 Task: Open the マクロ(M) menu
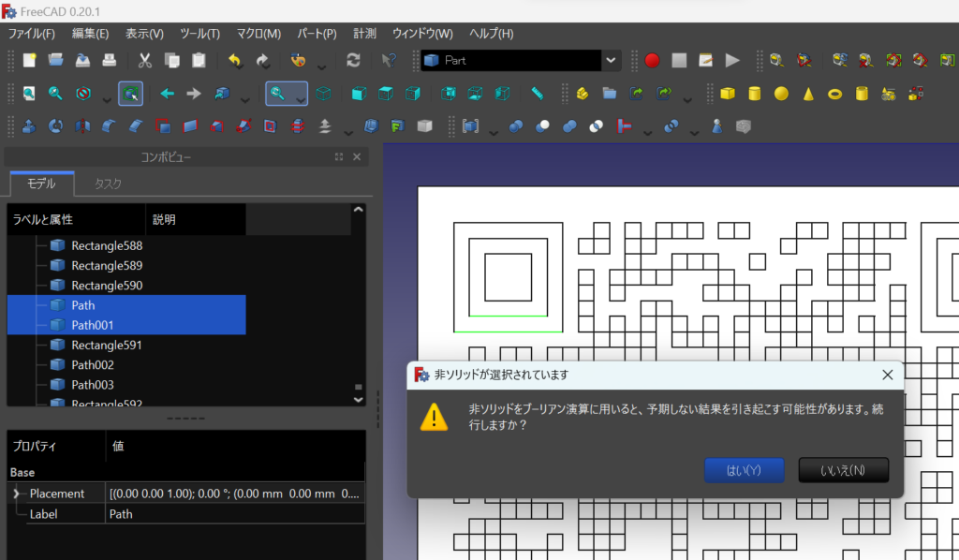click(258, 34)
